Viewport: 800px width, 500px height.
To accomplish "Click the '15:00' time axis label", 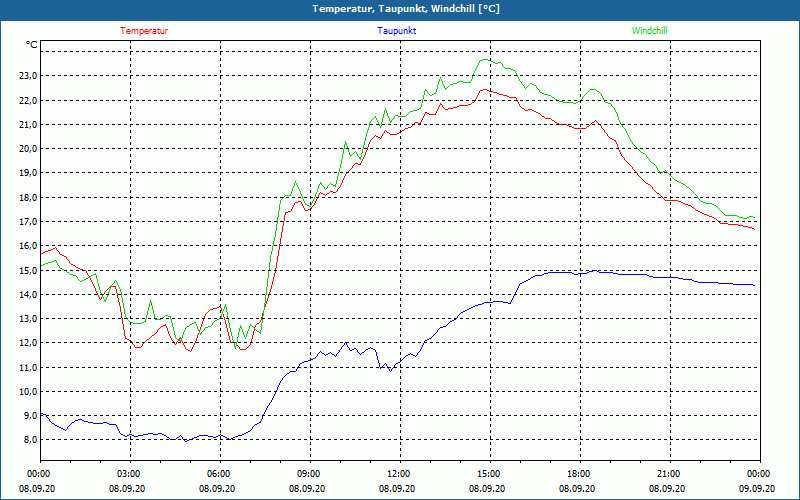I will coord(490,474).
